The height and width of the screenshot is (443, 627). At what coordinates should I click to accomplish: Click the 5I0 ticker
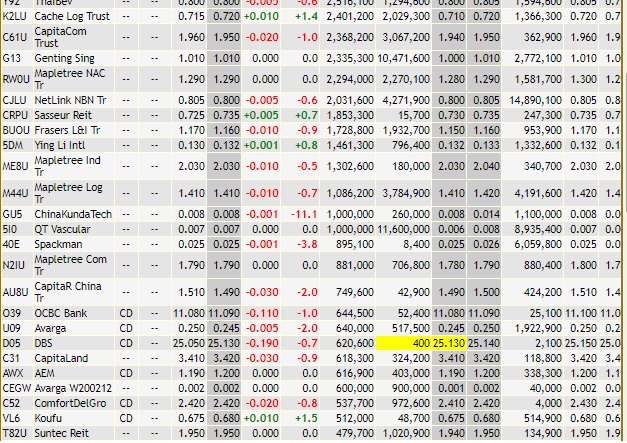(x=10, y=229)
